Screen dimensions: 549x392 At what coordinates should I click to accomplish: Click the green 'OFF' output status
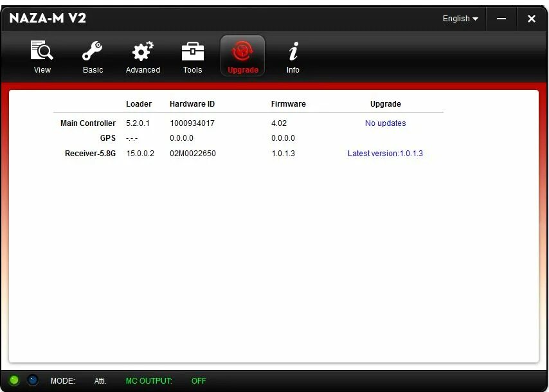pyautogui.click(x=199, y=381)
